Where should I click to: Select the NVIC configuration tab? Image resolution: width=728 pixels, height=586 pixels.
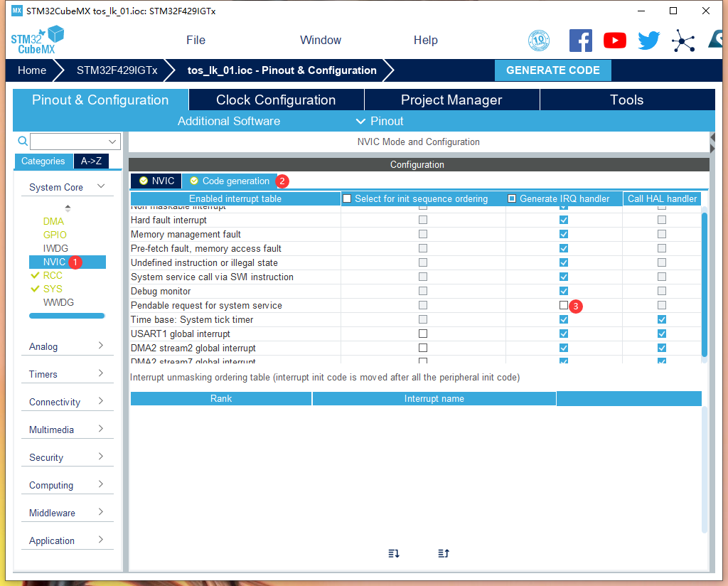[156, 181]
